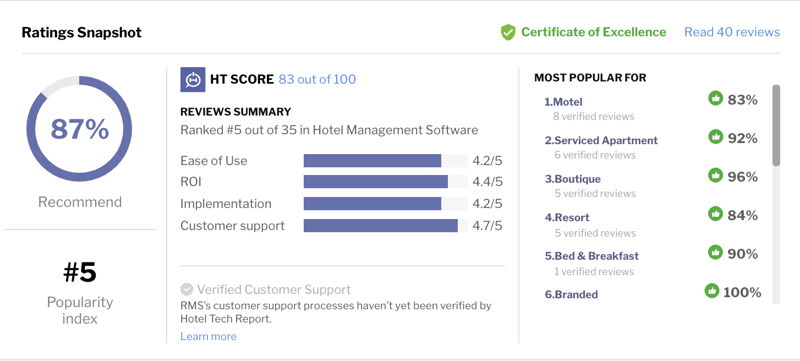800x361 pixels.
Task: Click '8 verified reviews' under Motel
Action: tap(594, 116)
